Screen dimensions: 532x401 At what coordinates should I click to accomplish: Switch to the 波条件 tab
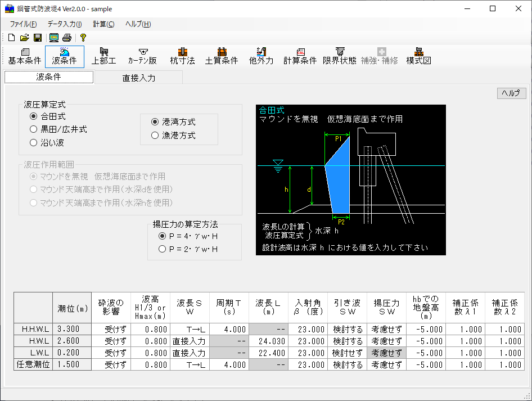tap(49, 77)
